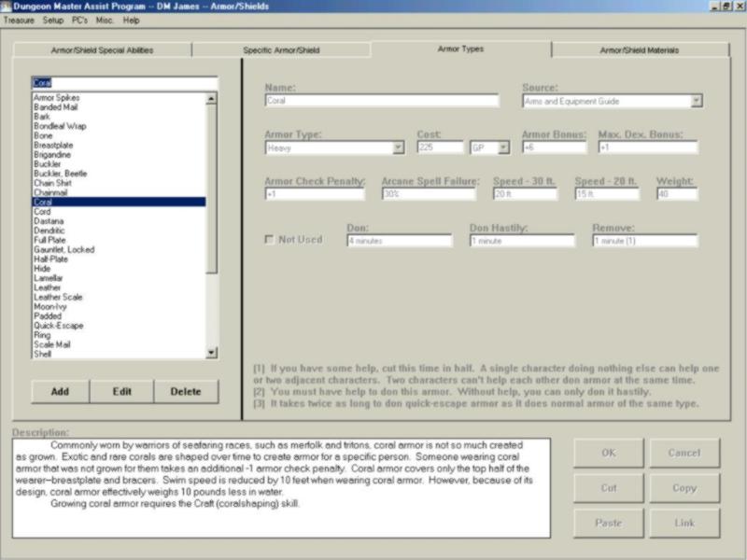The height and width of the screenshot is (560, 747).
Task: Choose Chainmail from the armor list
Action: pos(50,192)
